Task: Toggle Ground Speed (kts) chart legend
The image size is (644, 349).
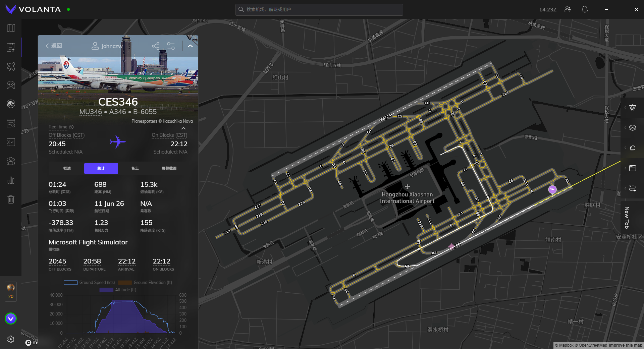Action: point(89,283)
